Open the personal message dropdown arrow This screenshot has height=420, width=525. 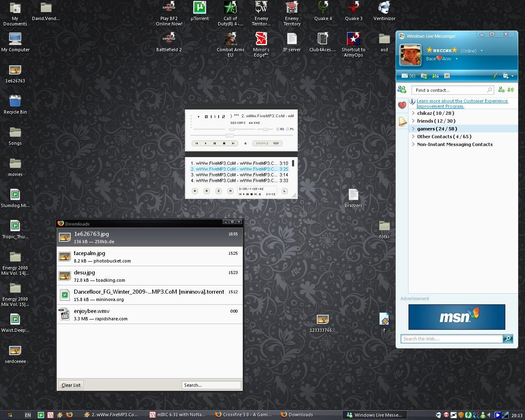(x=457, y=59)
